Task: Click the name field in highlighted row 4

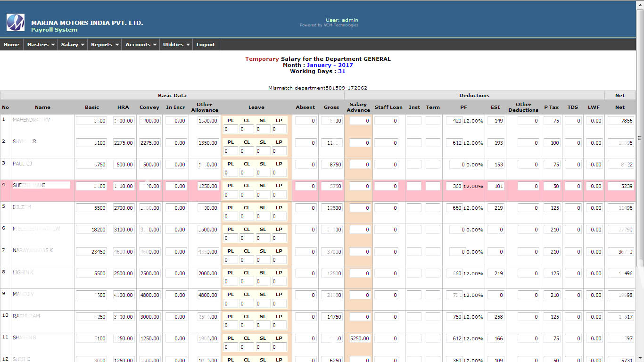Action: coord(41,185)
